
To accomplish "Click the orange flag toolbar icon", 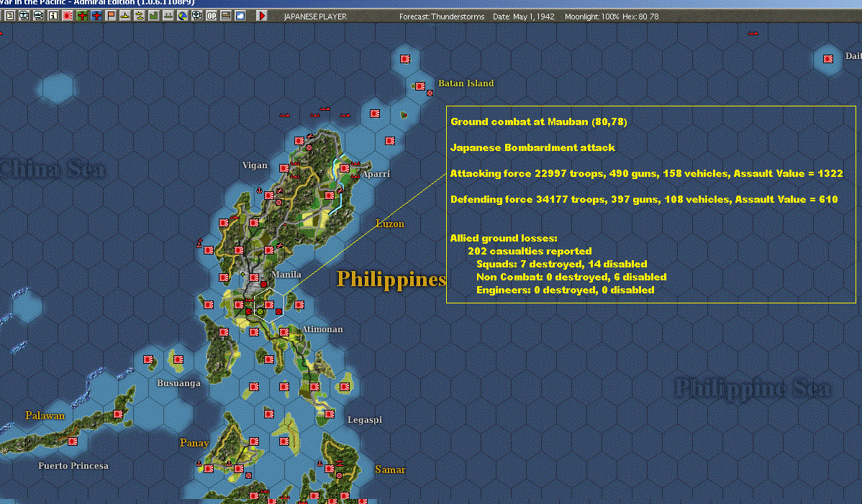I will pos(111,16).
